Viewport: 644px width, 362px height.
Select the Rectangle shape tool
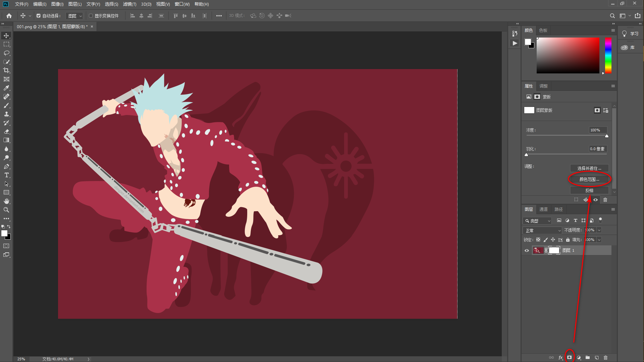click(6, 192)
